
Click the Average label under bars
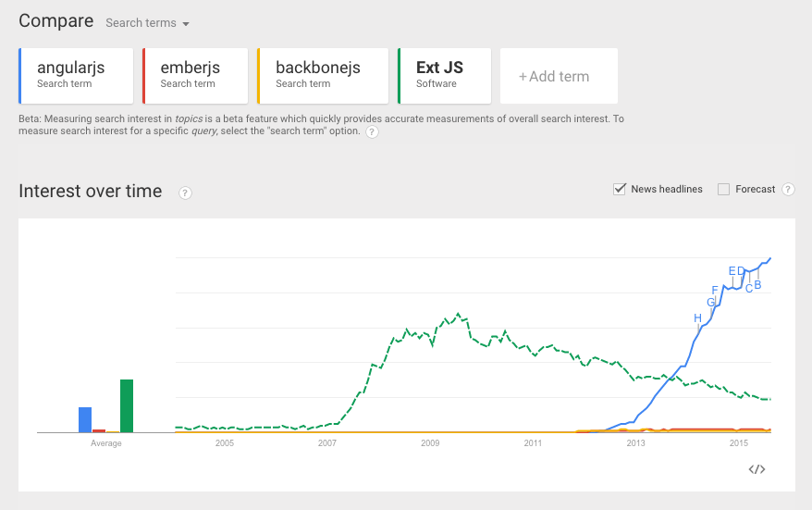(x=106, y=443)
